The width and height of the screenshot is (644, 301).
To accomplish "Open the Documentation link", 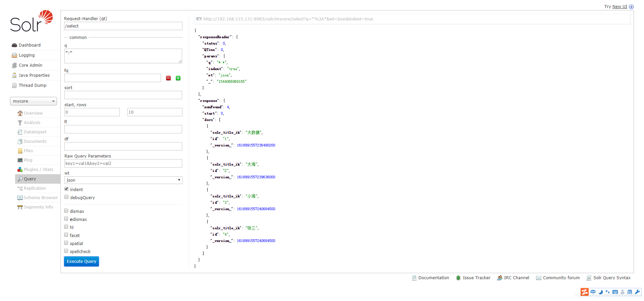I will tap(434, 278).
